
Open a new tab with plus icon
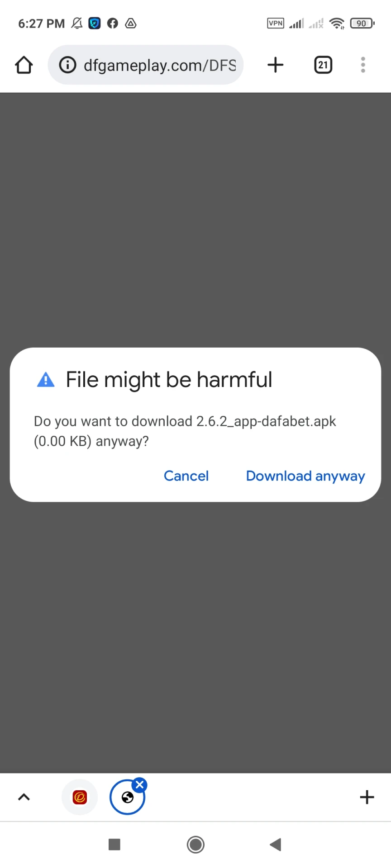click(275, 65)
